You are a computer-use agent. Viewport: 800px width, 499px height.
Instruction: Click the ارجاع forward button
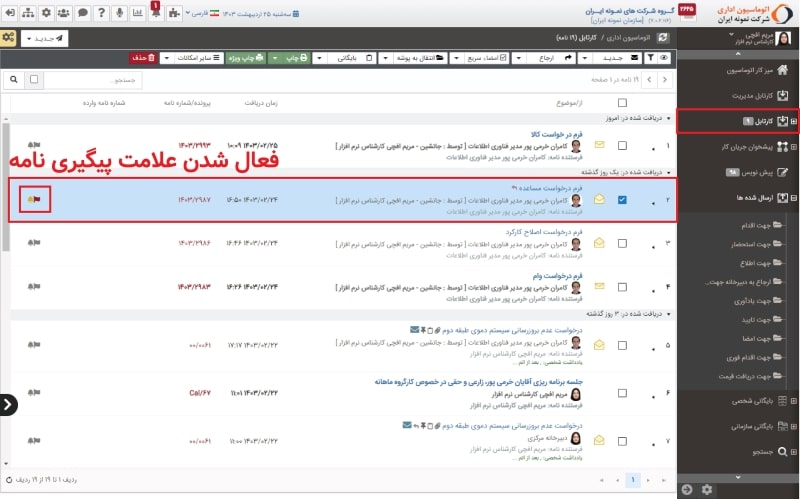click(x=552, y=58)
